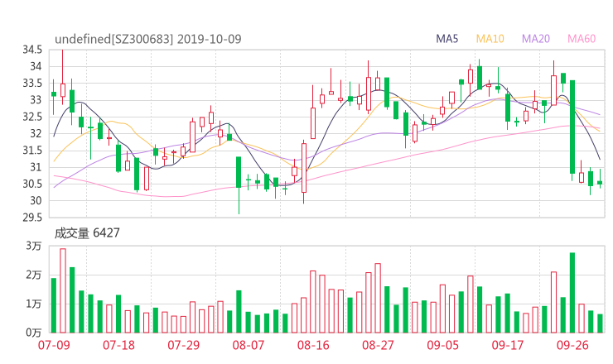613x364 pixels.
Task: Click the 1万 volume axis label
Action: coord(34,304)
